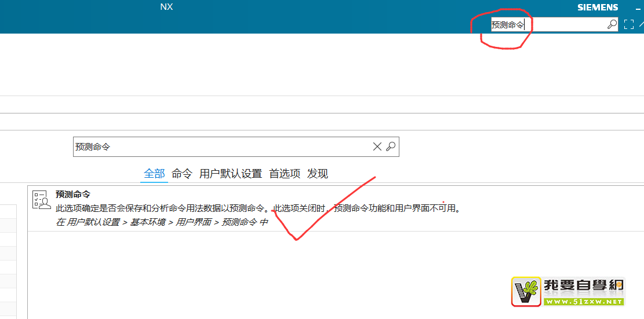This screenshot has width=644, height=319.
Task: Click the diagonal arrow icon right of full screen
Action: pos(641,24)
